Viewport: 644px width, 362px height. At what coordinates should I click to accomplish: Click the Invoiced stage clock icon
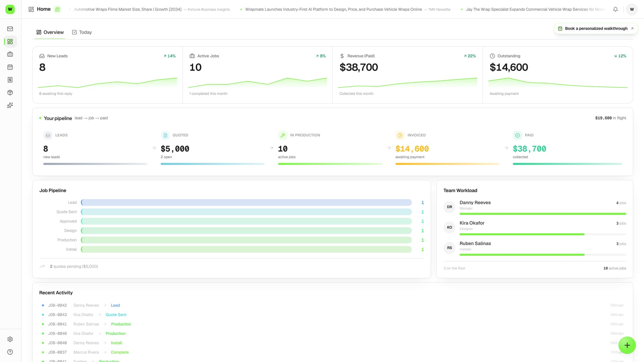[x=400, y=135]
